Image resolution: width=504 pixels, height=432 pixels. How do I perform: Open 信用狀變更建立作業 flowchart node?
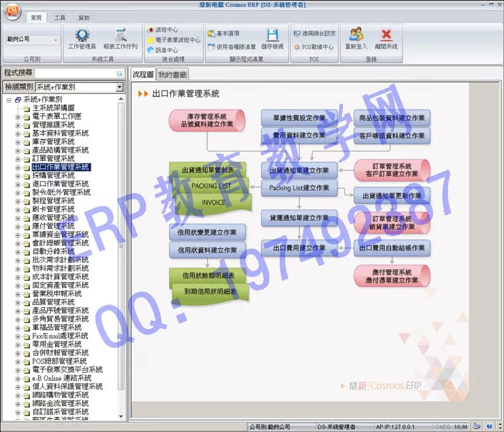[207, 232]
